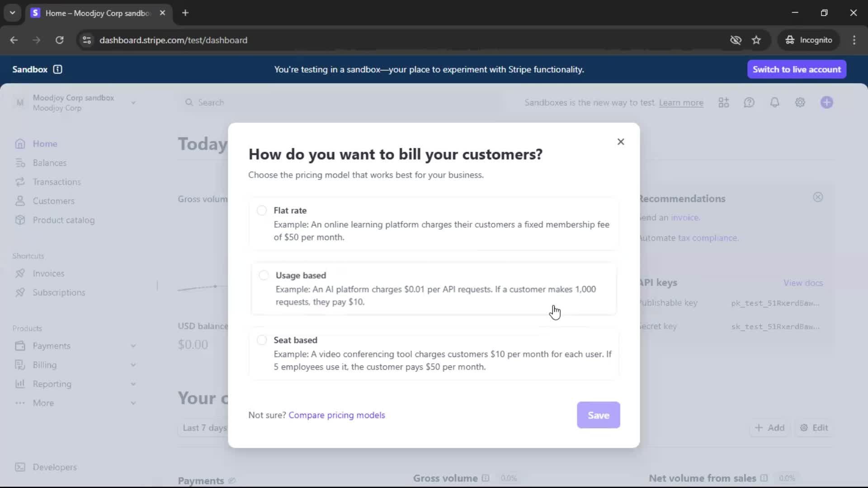Close the billing model dialog
Screen dimensions: 868x488
click(621, 142)
